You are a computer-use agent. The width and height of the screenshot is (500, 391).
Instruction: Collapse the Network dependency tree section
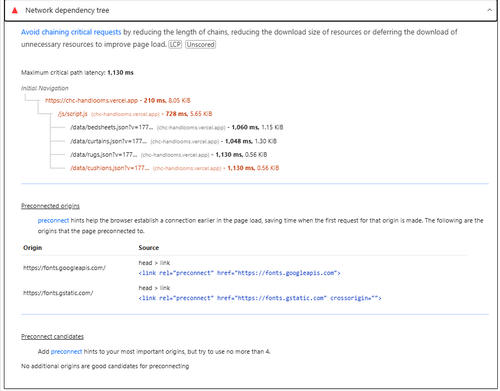point(489,10)
